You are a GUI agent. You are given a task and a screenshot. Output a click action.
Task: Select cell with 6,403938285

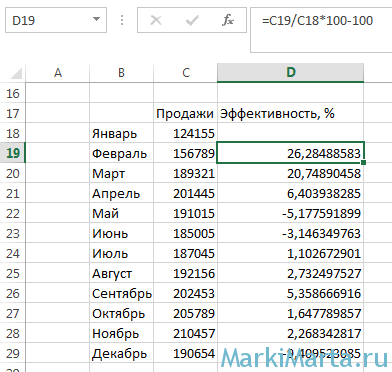(x=291, y=193)
